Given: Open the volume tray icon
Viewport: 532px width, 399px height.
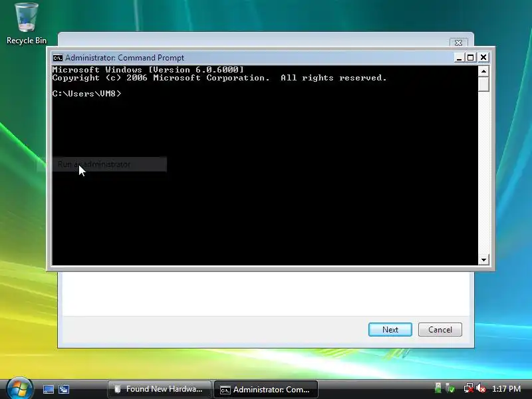Looking at the screenshot, I should coord(480,388).
